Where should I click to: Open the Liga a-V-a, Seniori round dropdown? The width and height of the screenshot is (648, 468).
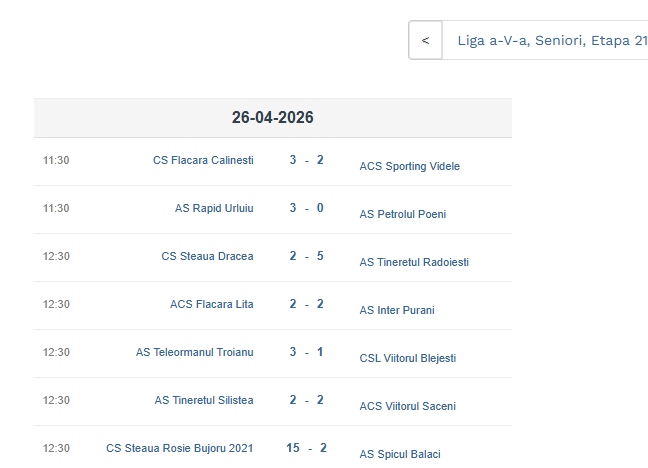pos(545,41)
